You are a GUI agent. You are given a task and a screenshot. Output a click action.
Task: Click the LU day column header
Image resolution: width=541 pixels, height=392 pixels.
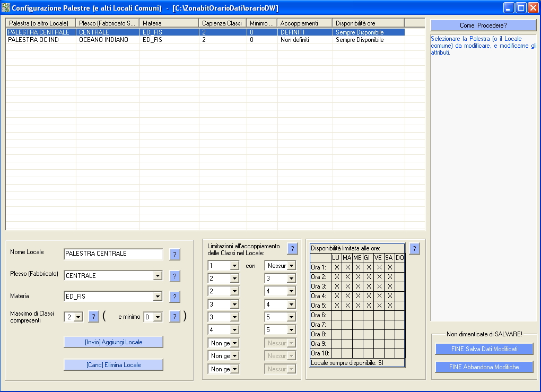pos(336,258)
